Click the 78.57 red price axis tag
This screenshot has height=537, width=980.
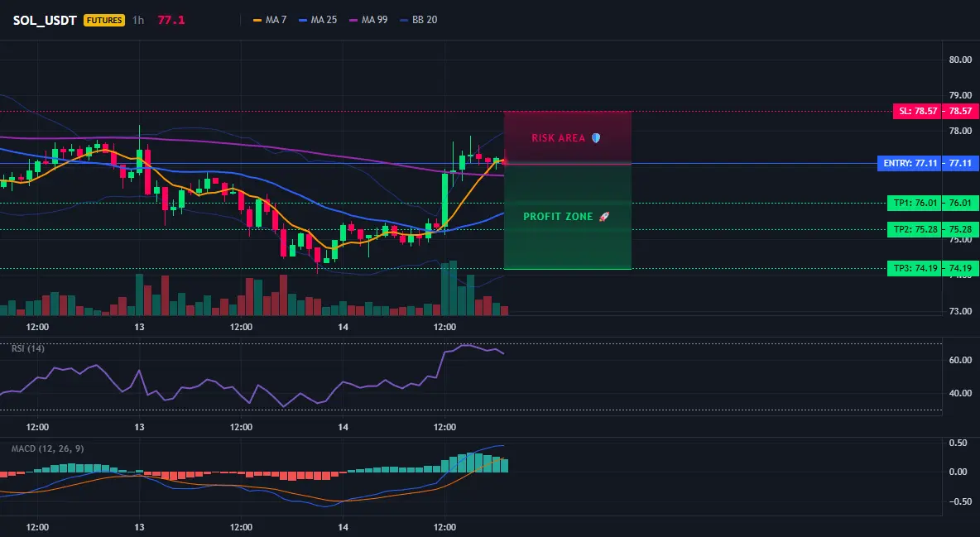tap(961, 111)
